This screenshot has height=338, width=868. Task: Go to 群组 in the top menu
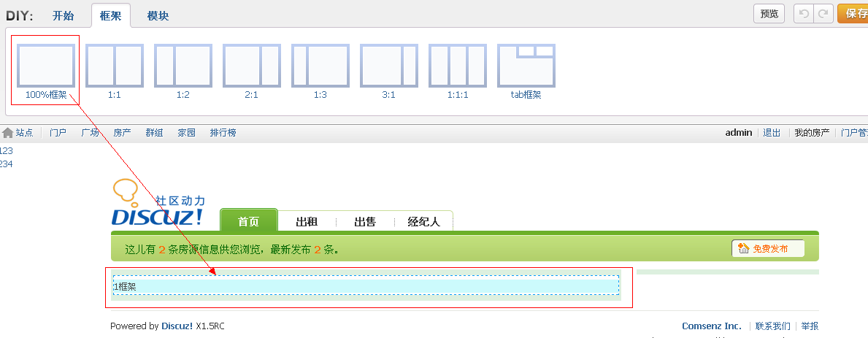[155, 133]
